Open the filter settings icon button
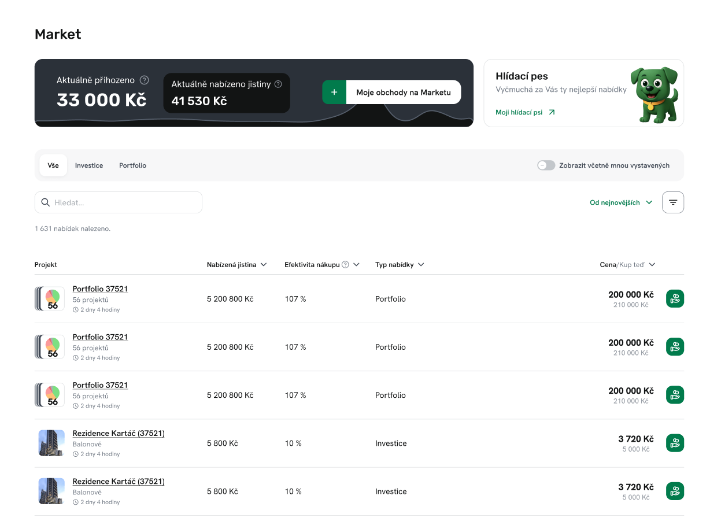The width and height of the screenshot is (716, 519). 673,202
